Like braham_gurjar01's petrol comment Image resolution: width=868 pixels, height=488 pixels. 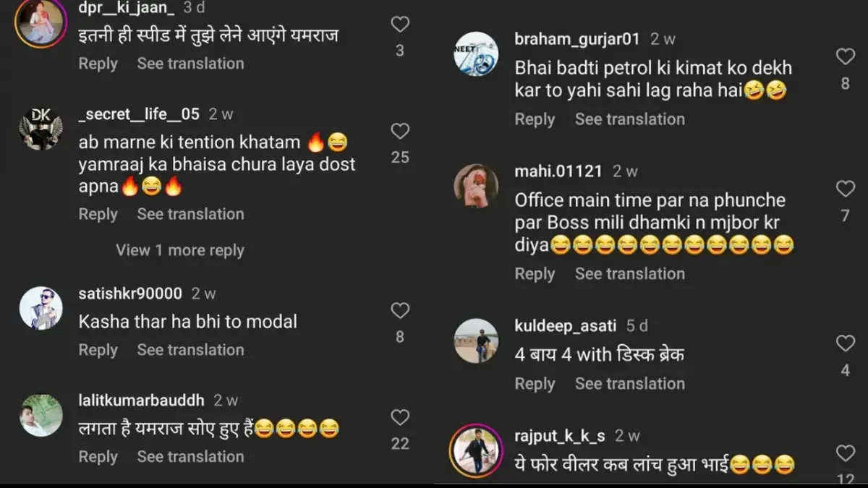tap(845, 57)
